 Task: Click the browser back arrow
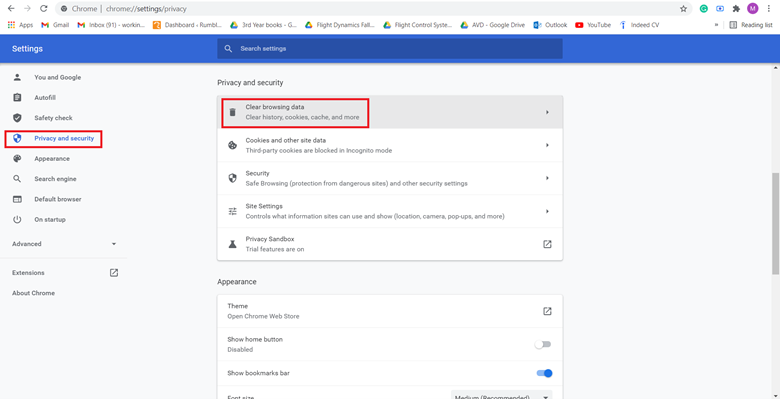[x=11, y=8]
